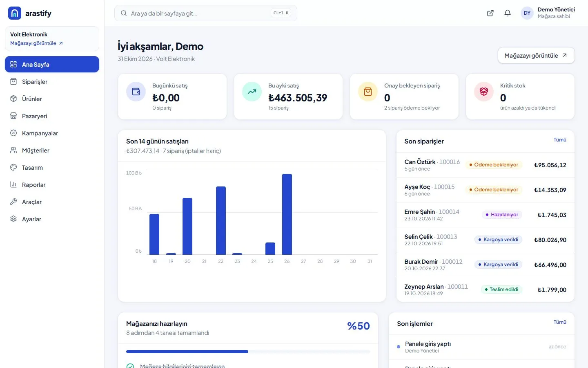This screenshot has height=368, width=588.
Task: Click the Siparişler sidebar icon
Action: point(13,81)
